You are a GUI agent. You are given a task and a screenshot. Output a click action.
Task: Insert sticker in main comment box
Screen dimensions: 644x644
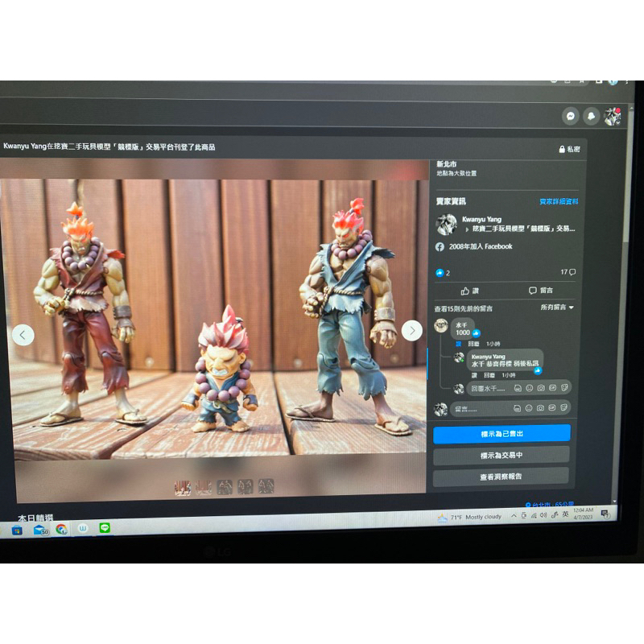(x=564, y=407)
